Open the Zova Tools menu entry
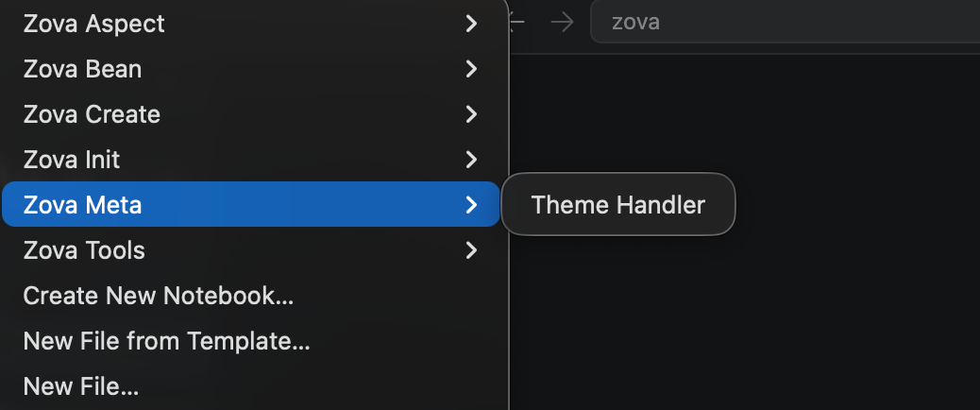The image size is (980, 410). 85,250
